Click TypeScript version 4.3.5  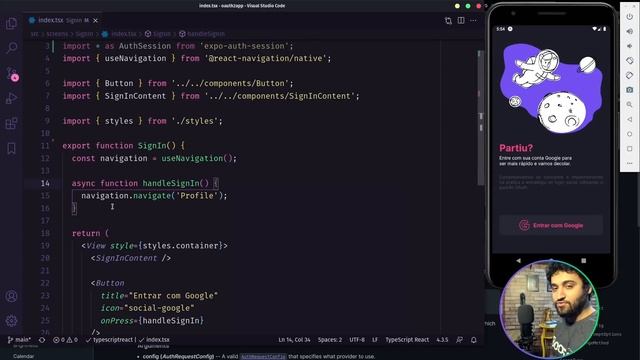pyautogui.click(x=442, y=340)
